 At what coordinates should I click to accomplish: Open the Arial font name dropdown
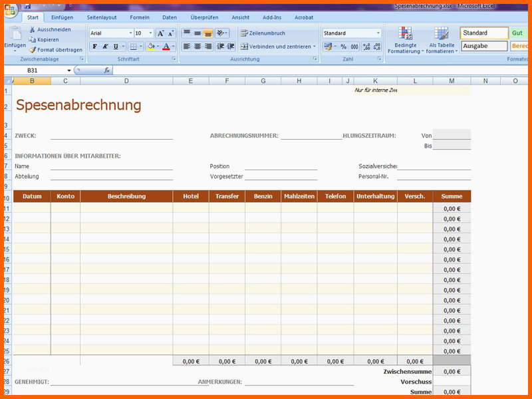pos(130,33)
